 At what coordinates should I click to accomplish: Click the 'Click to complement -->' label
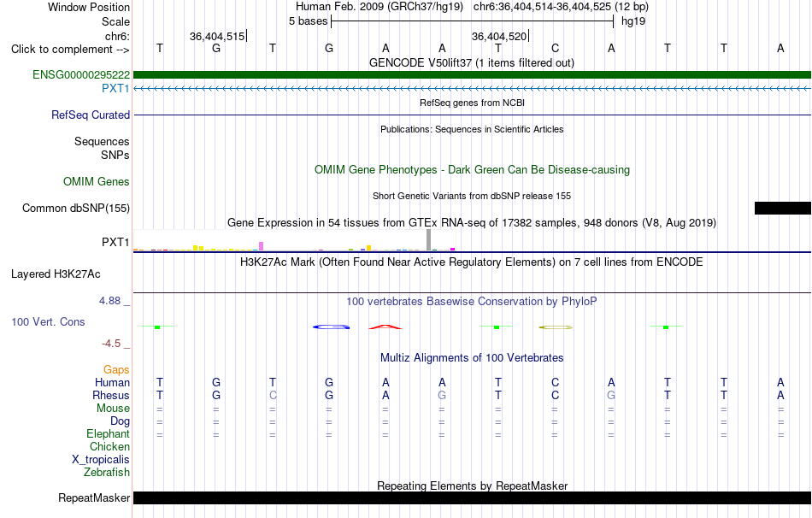pos(70,50)
